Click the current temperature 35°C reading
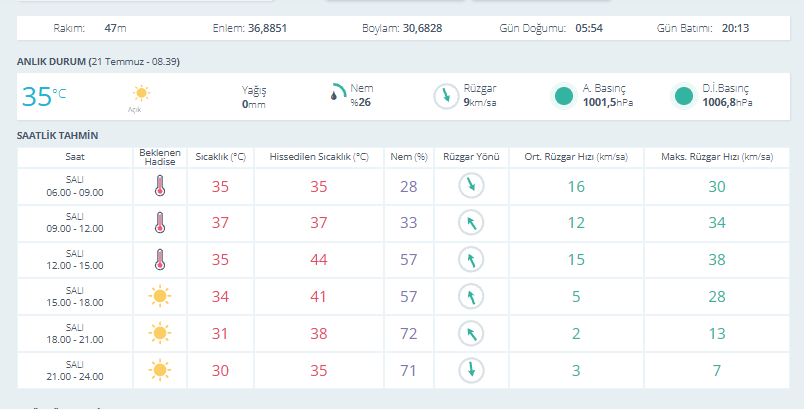This screenshot has width=804, height=409. point(44,96)
